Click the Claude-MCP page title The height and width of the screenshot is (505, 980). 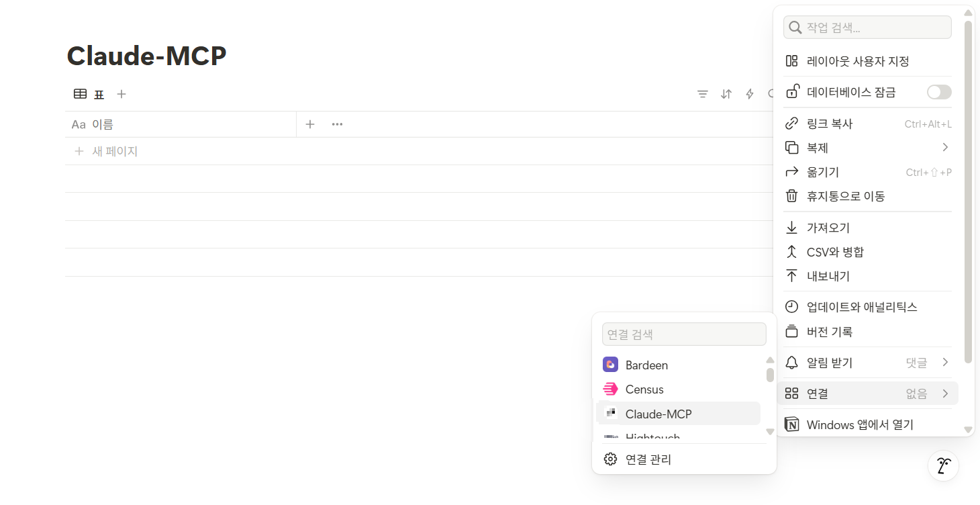pyautogui.click(x=146, y=56)
